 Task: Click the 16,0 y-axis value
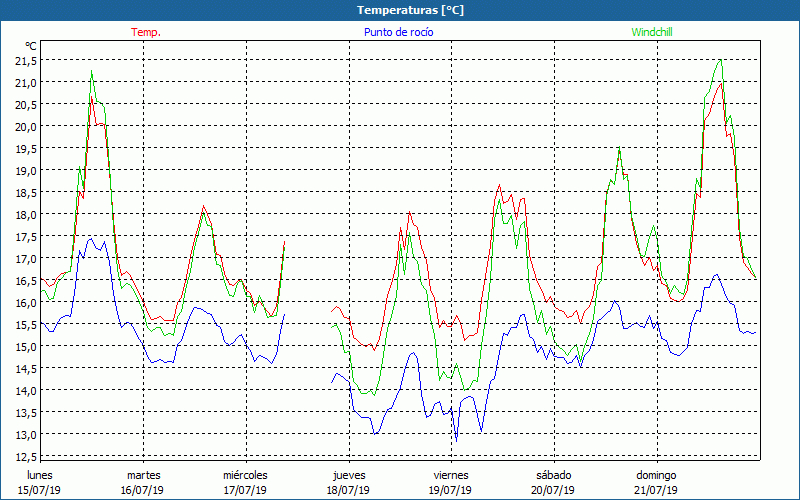point(27,303)
